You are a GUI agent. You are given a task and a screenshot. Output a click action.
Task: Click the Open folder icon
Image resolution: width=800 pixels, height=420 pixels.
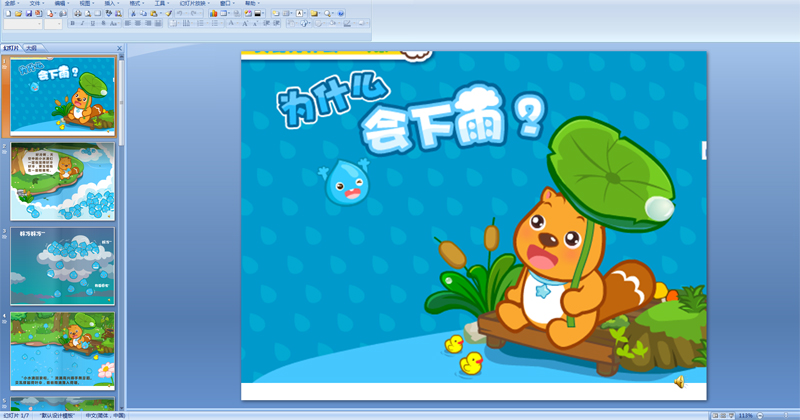pos(18,14)
